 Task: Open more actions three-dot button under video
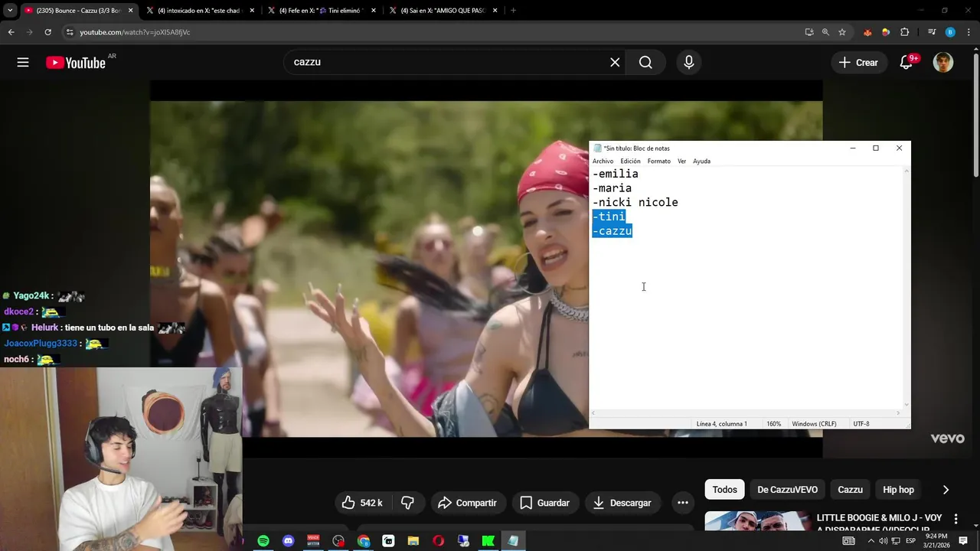pyautogui.click(x=682, y=503)
